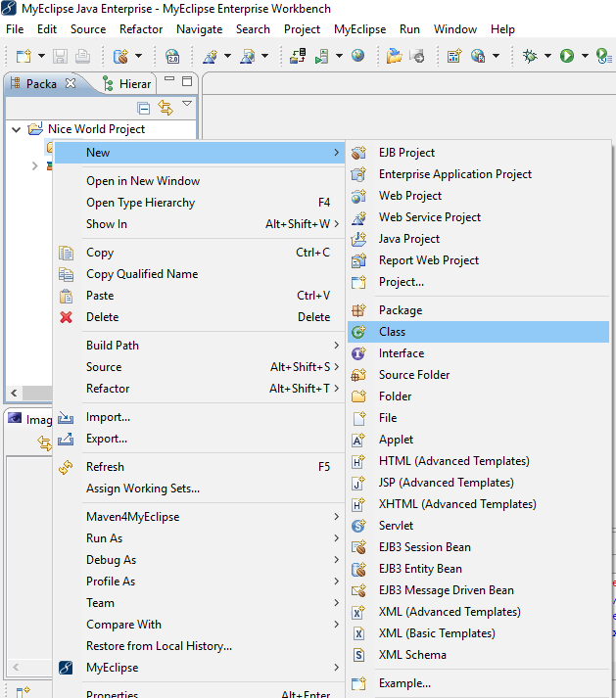Click the Print toolbar icon
Image resolution: width=616 pixels, height=698 pixels.
point(83,56)
